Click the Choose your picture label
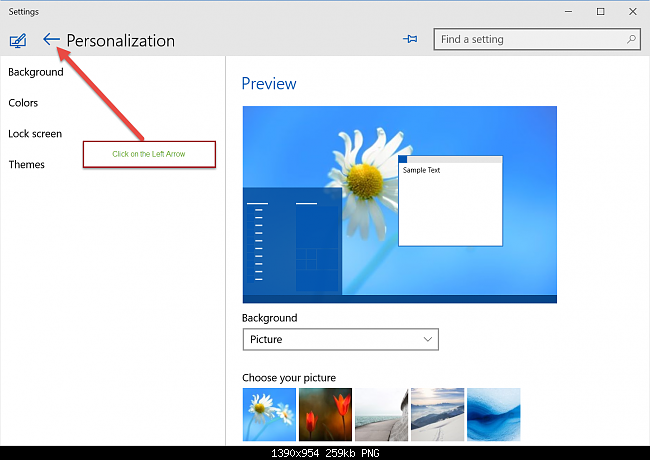650x460 pixels. click(x=289, y=378)
